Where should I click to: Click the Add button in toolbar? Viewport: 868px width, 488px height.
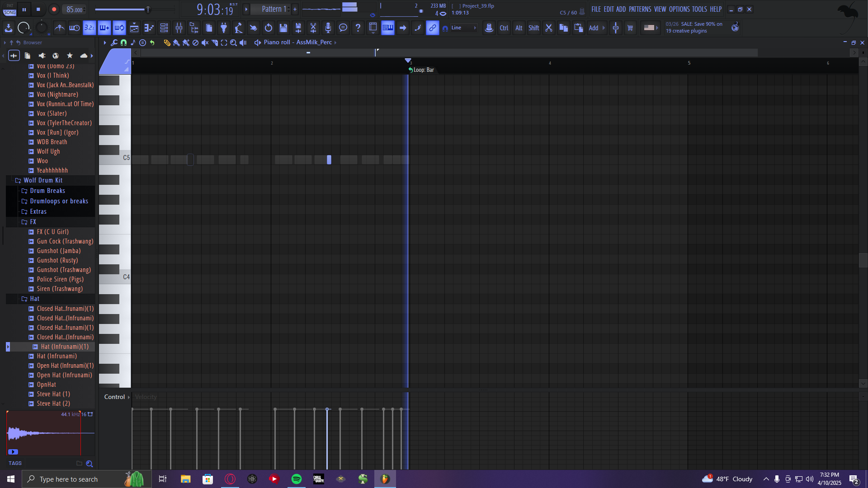pyautogui.click(x=594, y=28)
